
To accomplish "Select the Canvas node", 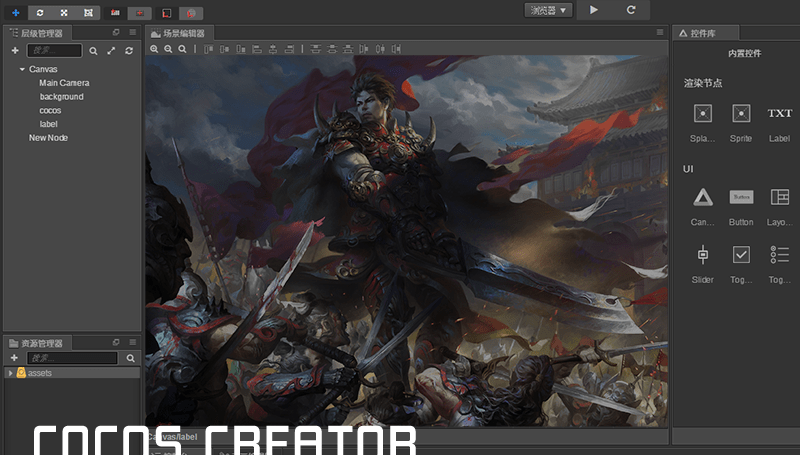I will [43, 69].
